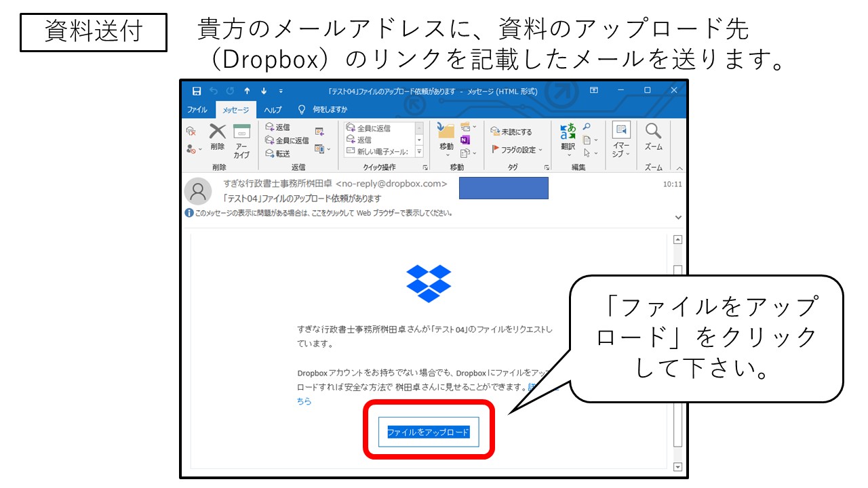Click the Save icon in quick access toolbar
Image resolution: width=868 pixels, height=488 pixels.
(197, 91)
